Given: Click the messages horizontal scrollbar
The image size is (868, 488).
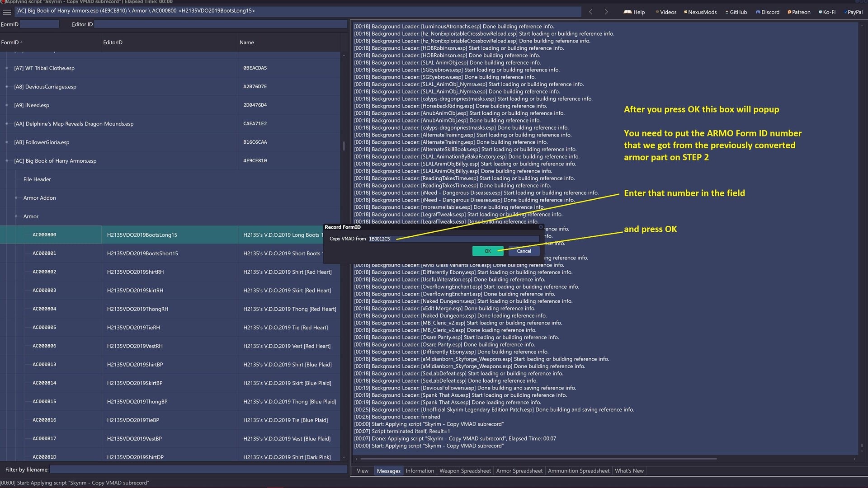Looking at the screenshot, I should click(538, 459).
